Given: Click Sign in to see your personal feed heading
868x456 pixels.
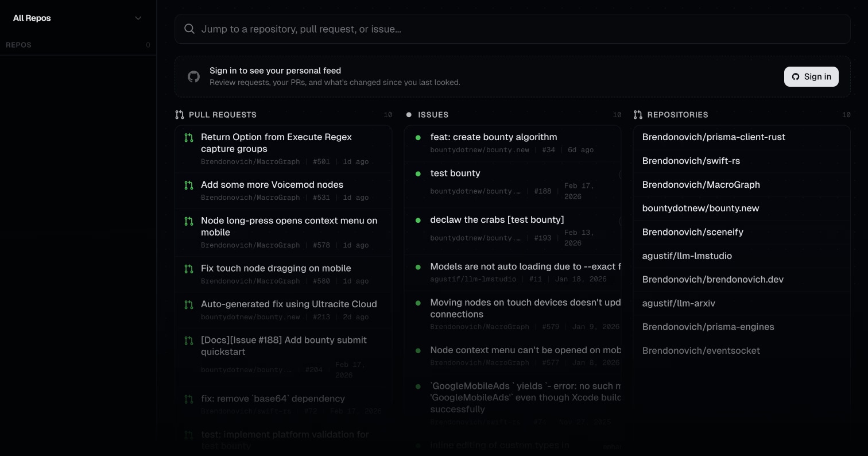Looking at the screenshot, I should (275, 71).
